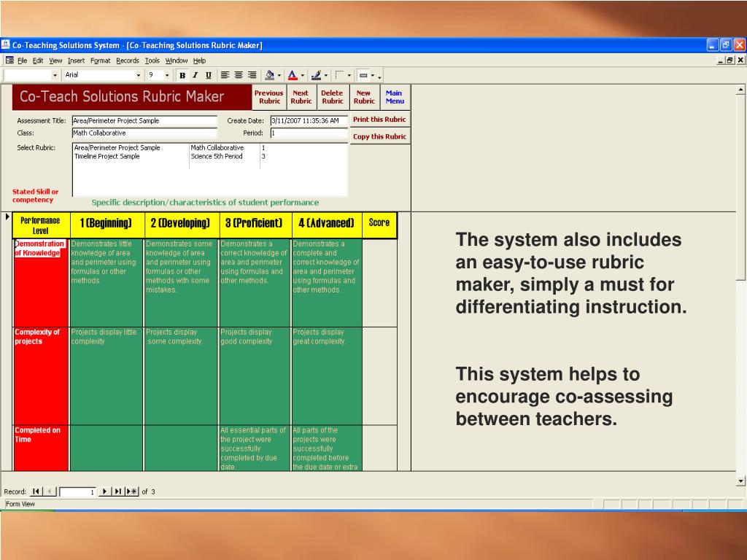Image resolution: width=747 pixels, height=560 pixels.
Task: Open the View menu
Action: pyautogui.click(x=55, y=61)
